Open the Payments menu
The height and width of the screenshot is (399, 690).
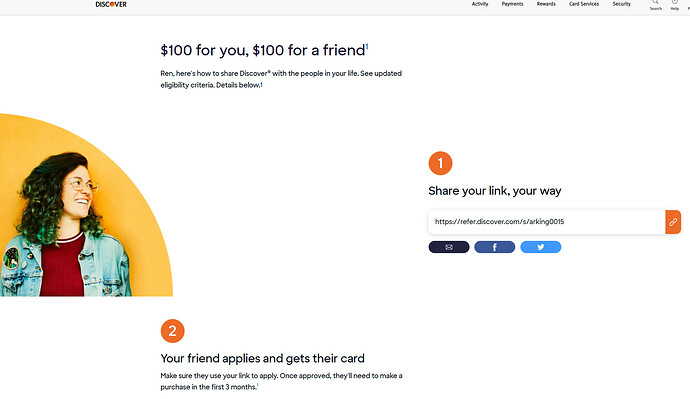click(513, 4)
